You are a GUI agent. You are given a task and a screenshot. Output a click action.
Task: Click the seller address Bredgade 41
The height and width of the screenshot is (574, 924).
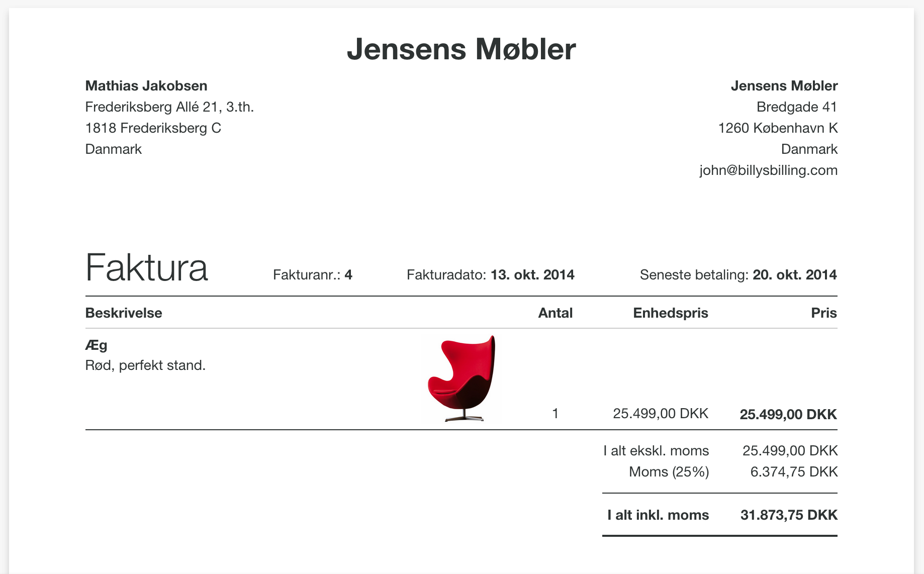coord(797,107)
